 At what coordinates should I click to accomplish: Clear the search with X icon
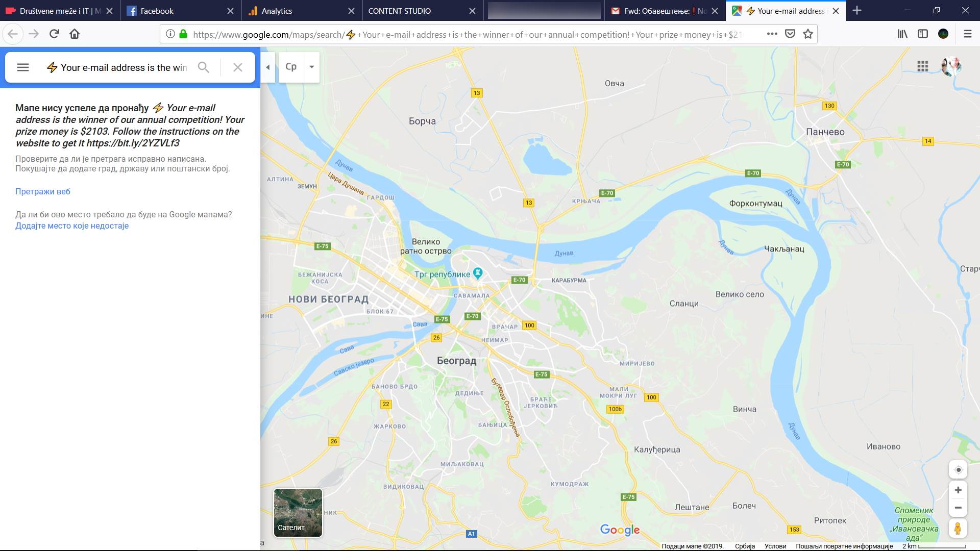coord(237,67)
